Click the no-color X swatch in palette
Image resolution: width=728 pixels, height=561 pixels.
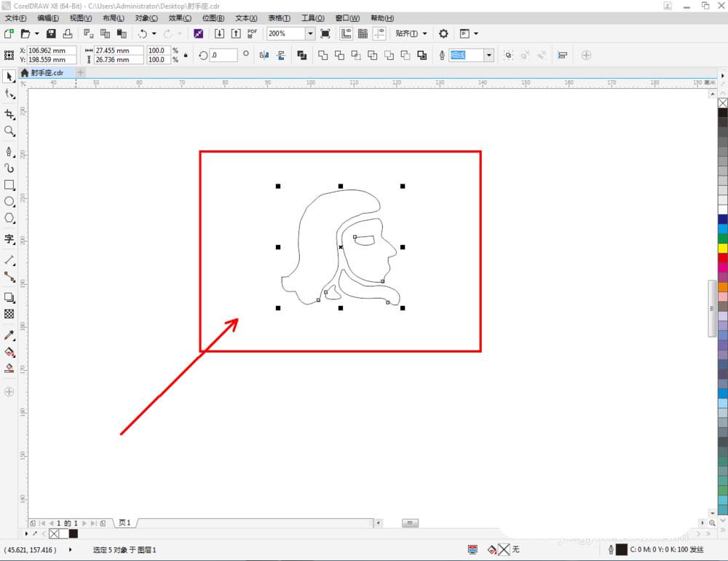coord(723,103)
